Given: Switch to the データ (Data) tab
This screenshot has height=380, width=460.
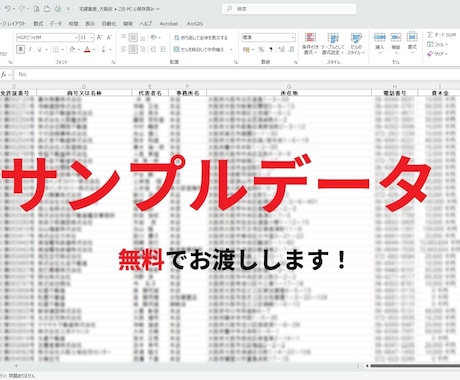Looking at the screenshot, I should pos(56,23).
